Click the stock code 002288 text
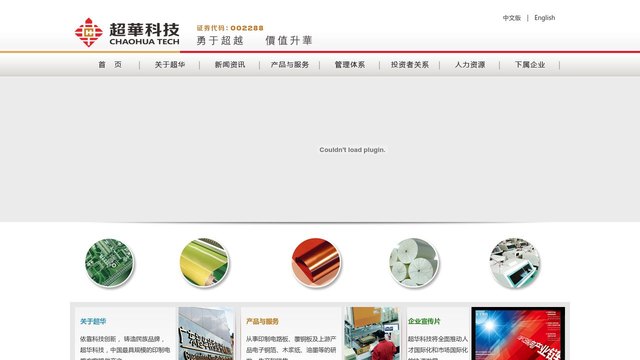 230,28
